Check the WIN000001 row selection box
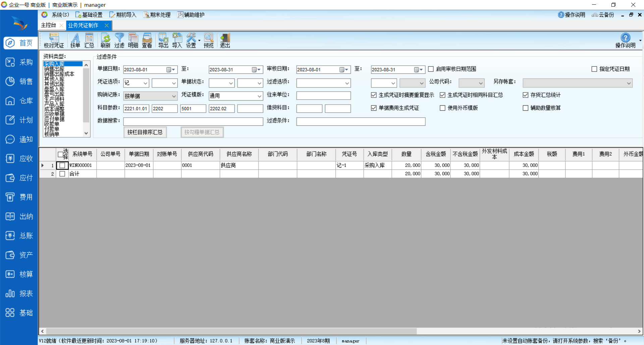The image size is (644, 345). [x=62, y=165]
